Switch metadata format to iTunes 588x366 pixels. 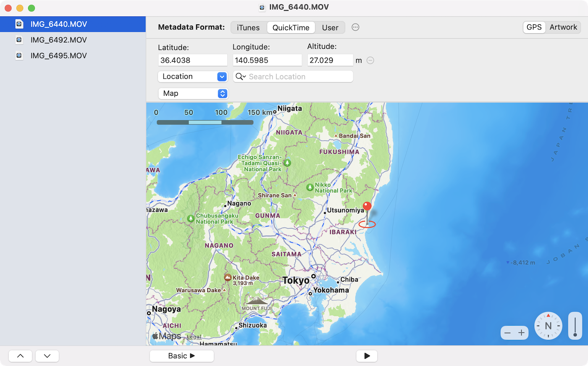(x=248, y=28)
